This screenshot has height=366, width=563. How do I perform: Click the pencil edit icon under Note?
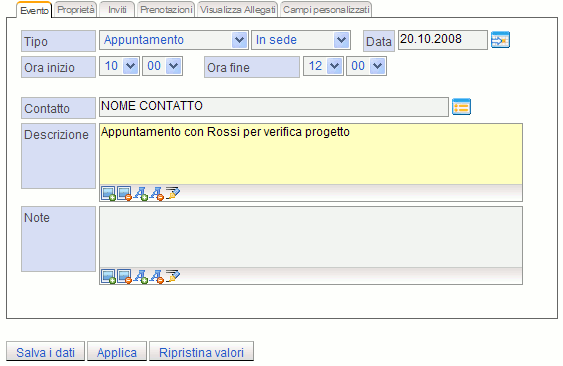(173, 276)
